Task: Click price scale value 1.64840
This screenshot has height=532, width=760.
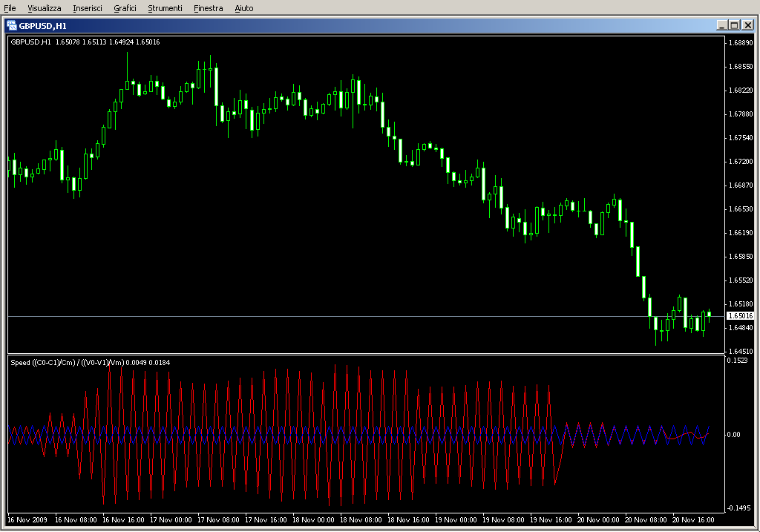Action: tap(741, 327)
